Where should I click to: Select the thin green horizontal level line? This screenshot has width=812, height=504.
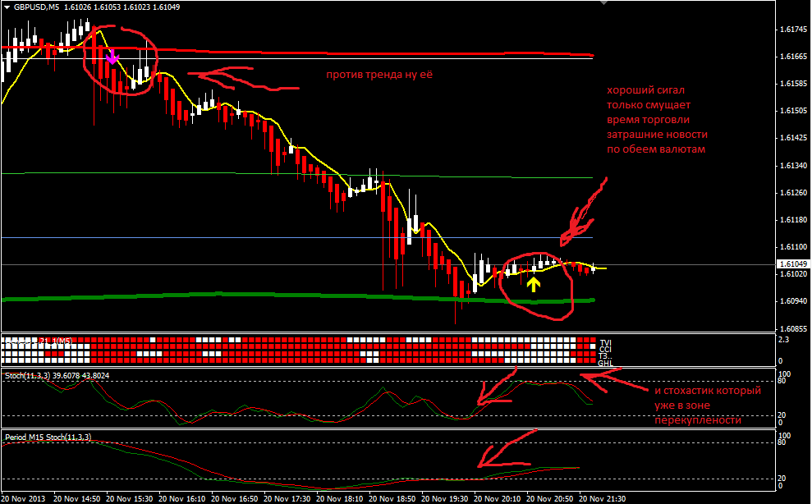click(x=297, y=175)
